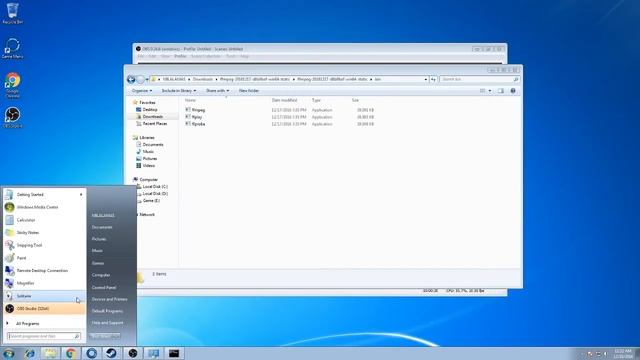Open the view options dropdown arrow
The height and width of the screenshot is (360, 640).
[x=490, y=91]
